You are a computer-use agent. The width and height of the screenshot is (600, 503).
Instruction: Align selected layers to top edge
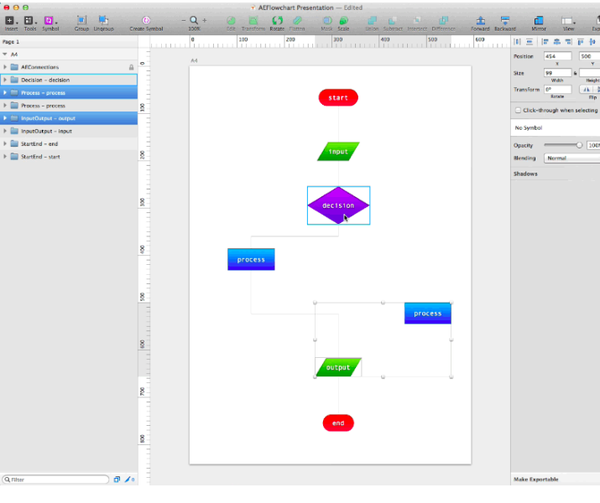[x=580, y=42]
